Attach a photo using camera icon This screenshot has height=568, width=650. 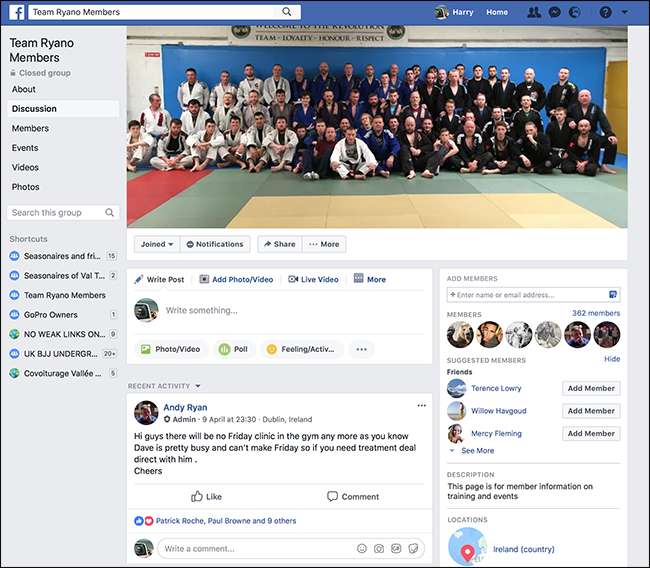(379, 549)
